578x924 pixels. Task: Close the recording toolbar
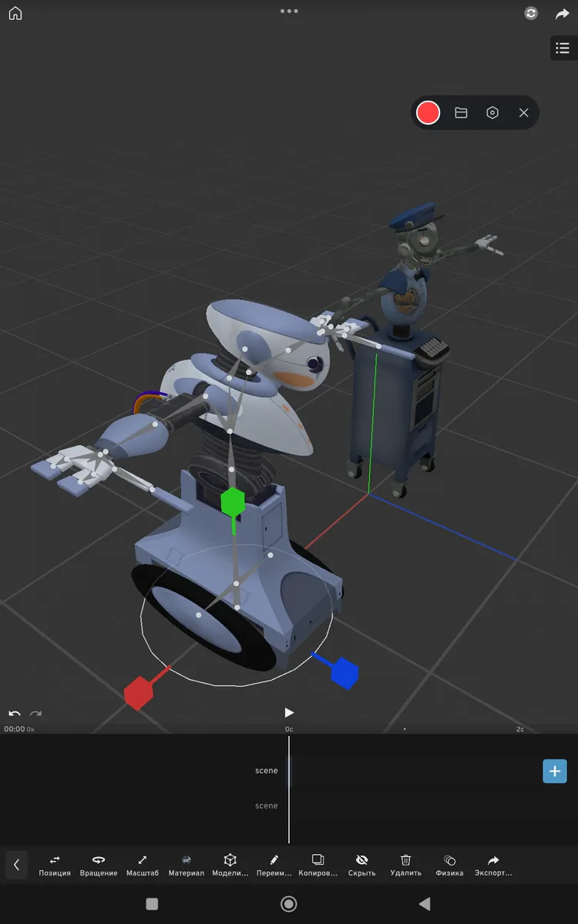[x=524, y=112]
